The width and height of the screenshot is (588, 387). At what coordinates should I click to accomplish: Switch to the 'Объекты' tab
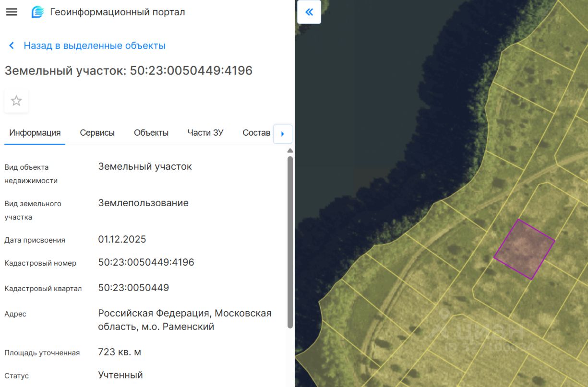tap(151, 133)
